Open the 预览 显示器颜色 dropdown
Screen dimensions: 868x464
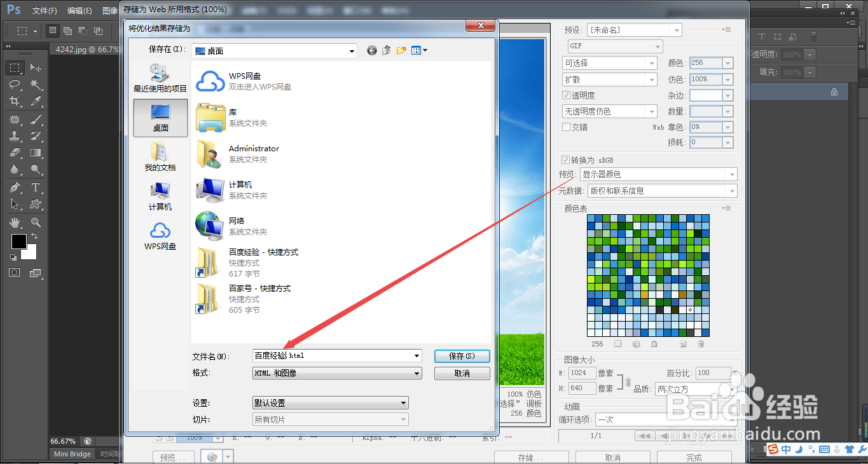[x=658, y=174]
